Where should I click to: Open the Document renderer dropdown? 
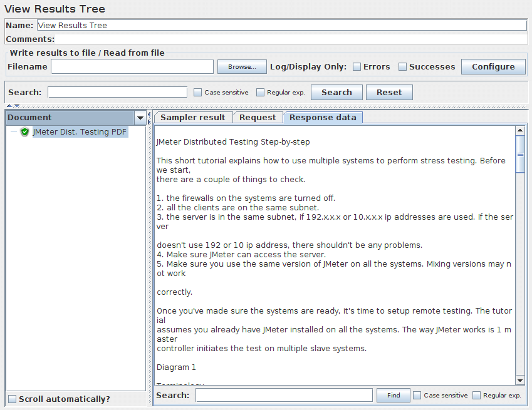[x=140, y=118]
